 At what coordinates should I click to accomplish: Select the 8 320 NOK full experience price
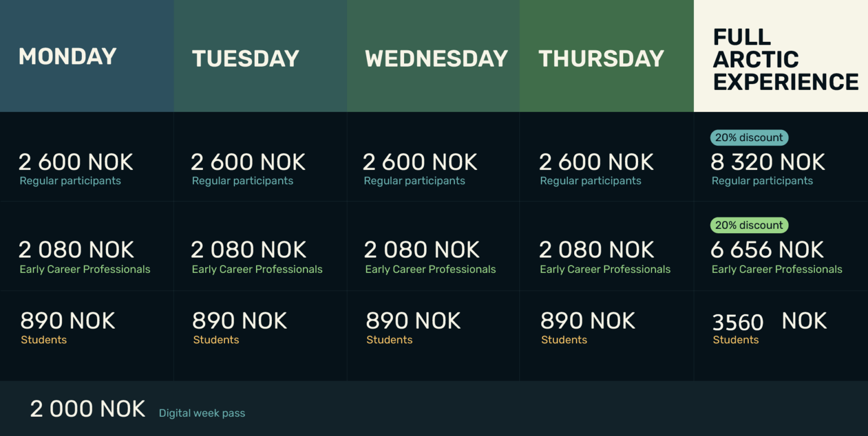(767, 163)
